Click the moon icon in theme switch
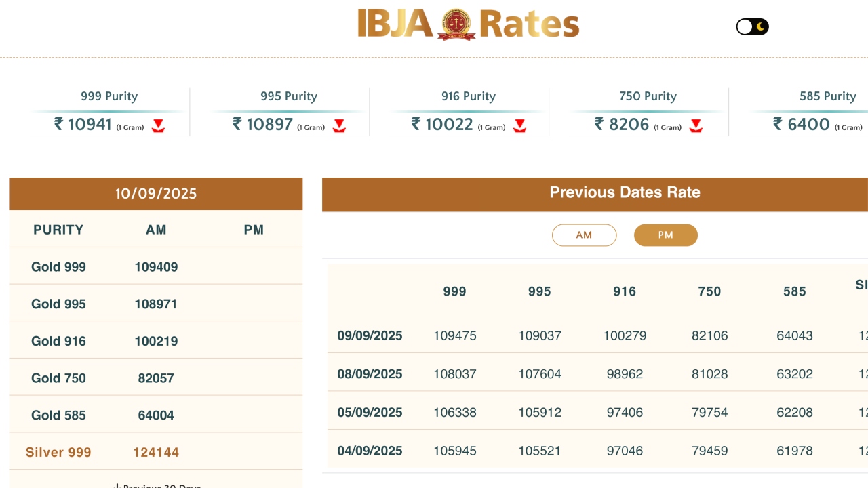Image resolution: width=868 pixels, height=488 pixels. (761, 27)
